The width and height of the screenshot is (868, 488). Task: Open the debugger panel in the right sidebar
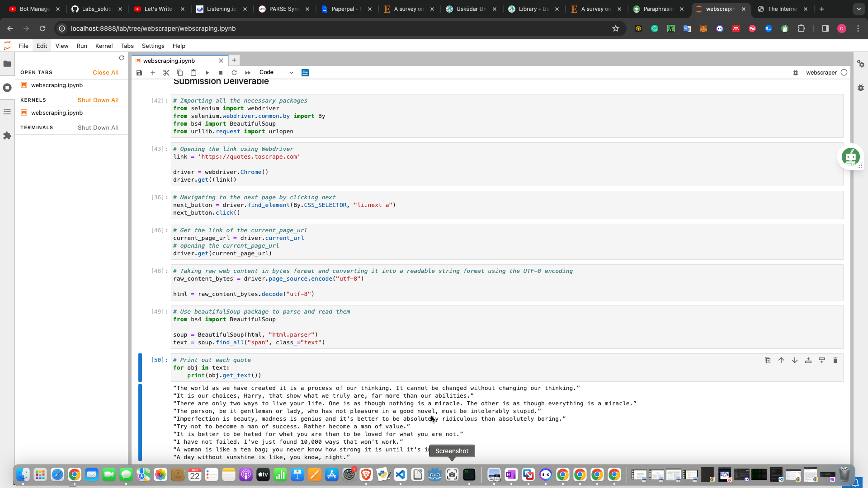(861, 88)
